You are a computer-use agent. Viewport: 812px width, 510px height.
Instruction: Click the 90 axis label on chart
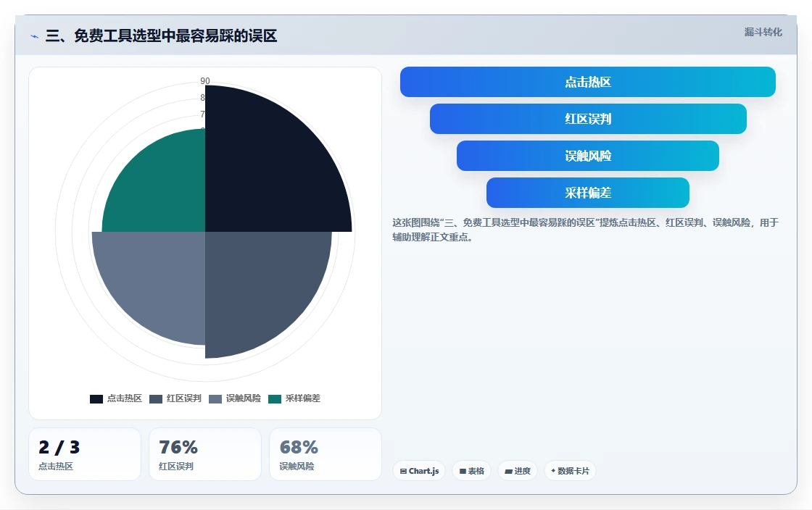pos(205,80)
